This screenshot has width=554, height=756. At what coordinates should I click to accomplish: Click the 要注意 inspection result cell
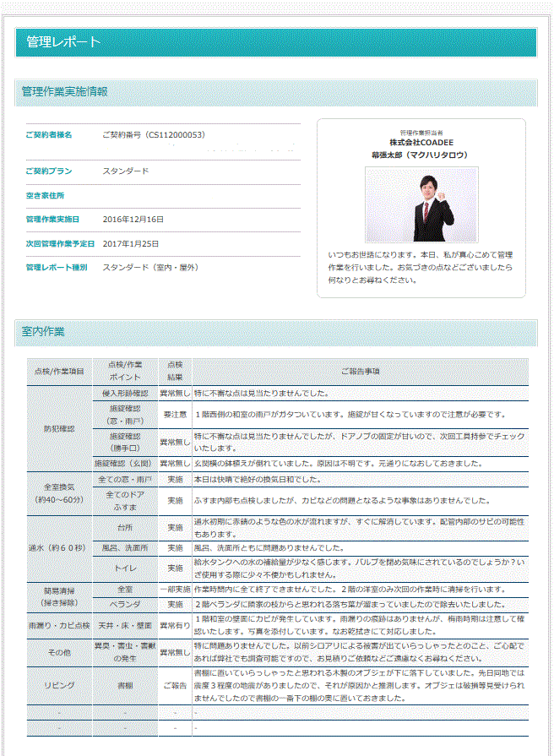[x=175, y=415]
